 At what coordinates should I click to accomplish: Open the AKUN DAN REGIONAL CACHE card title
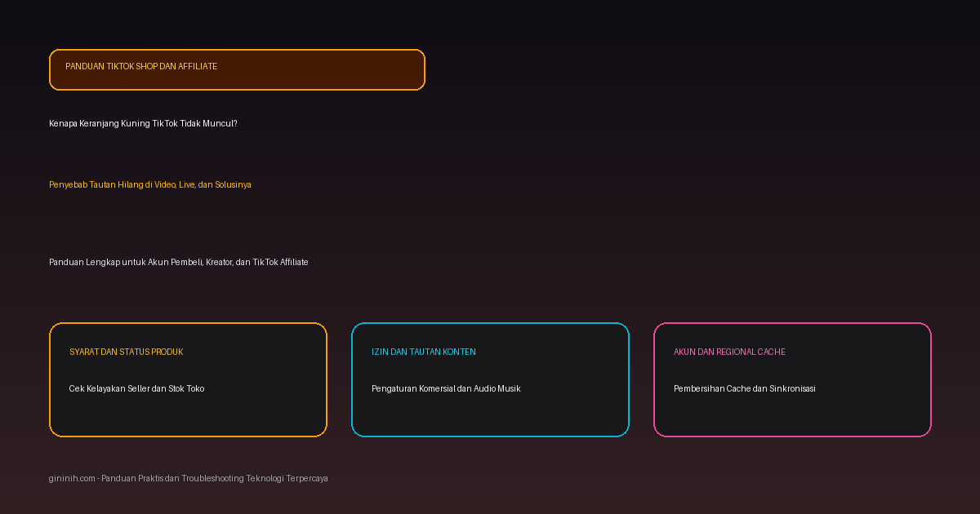click(729, 352)
